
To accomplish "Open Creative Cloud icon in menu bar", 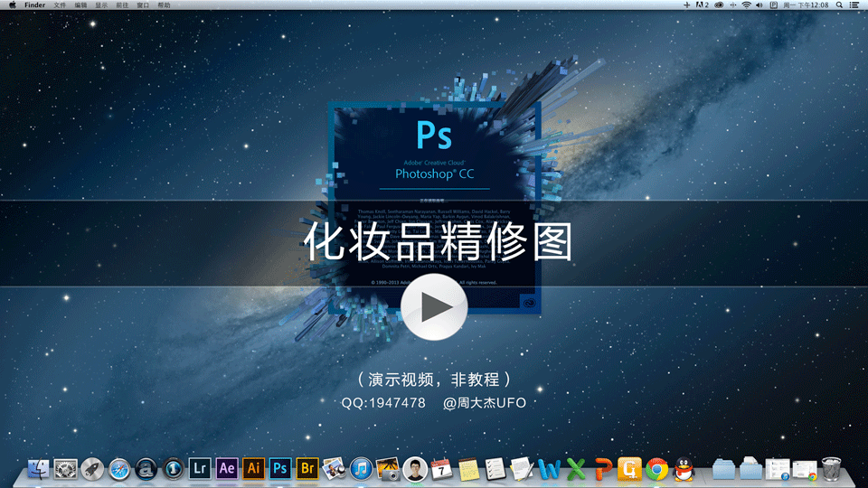I will 719,5.
